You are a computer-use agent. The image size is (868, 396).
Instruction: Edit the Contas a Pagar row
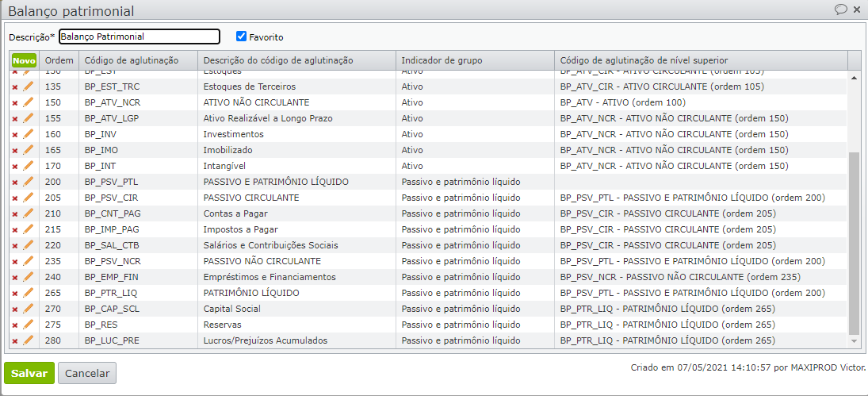tap(29, 213)
